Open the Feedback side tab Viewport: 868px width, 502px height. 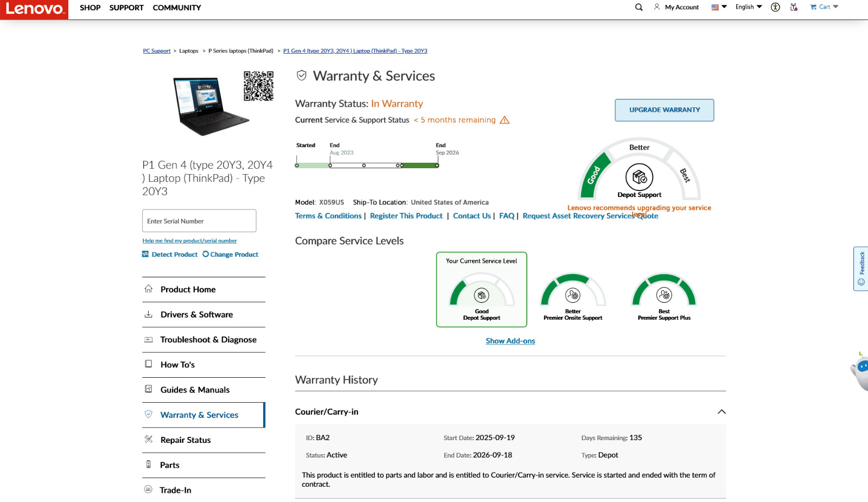click(861, 269)
